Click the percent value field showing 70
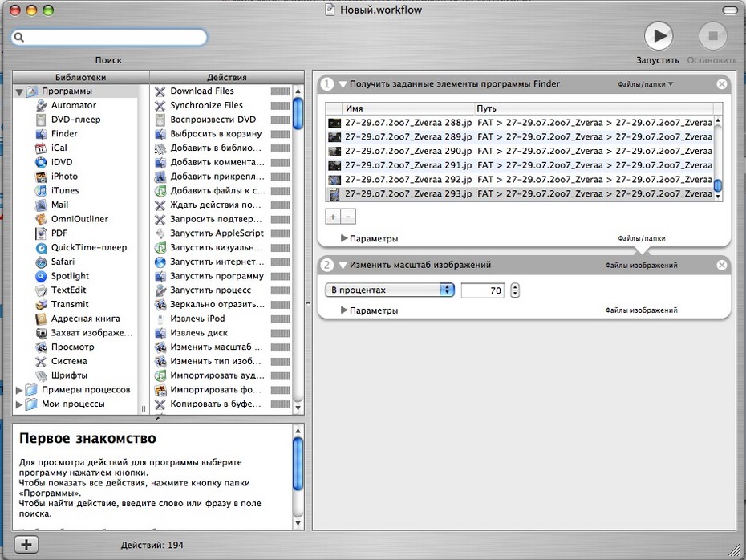 pos(482,290)
